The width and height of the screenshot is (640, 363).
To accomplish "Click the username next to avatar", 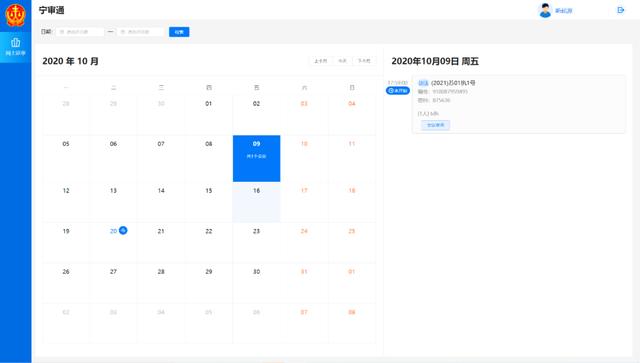I will [563, 11].
